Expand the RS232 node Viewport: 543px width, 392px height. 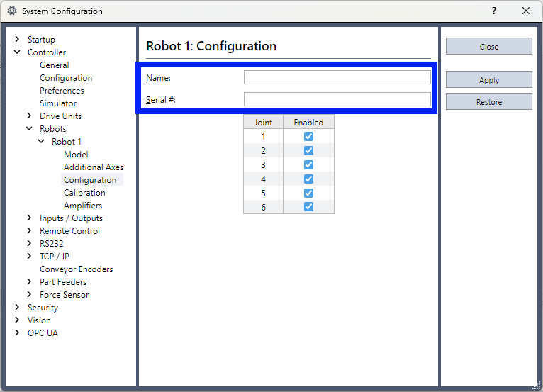[x=29, y=243]
